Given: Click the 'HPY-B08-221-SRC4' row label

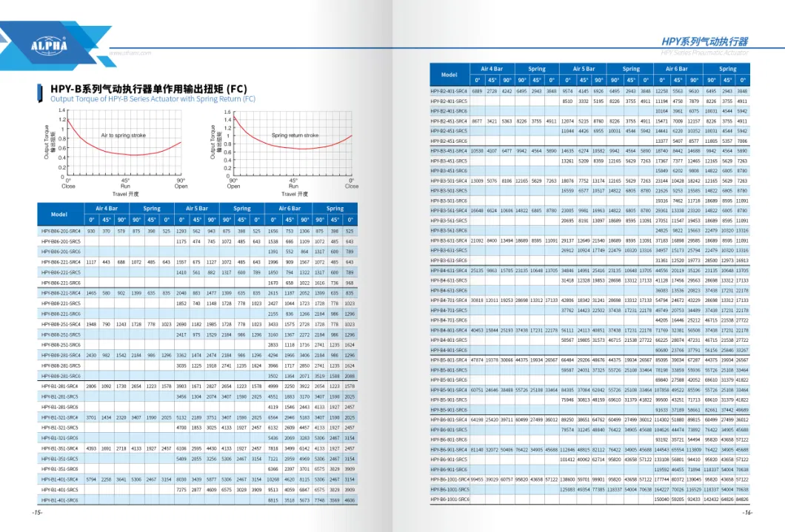Looking at the screenshot, I should pyautogui.click(x=61, y=293).
